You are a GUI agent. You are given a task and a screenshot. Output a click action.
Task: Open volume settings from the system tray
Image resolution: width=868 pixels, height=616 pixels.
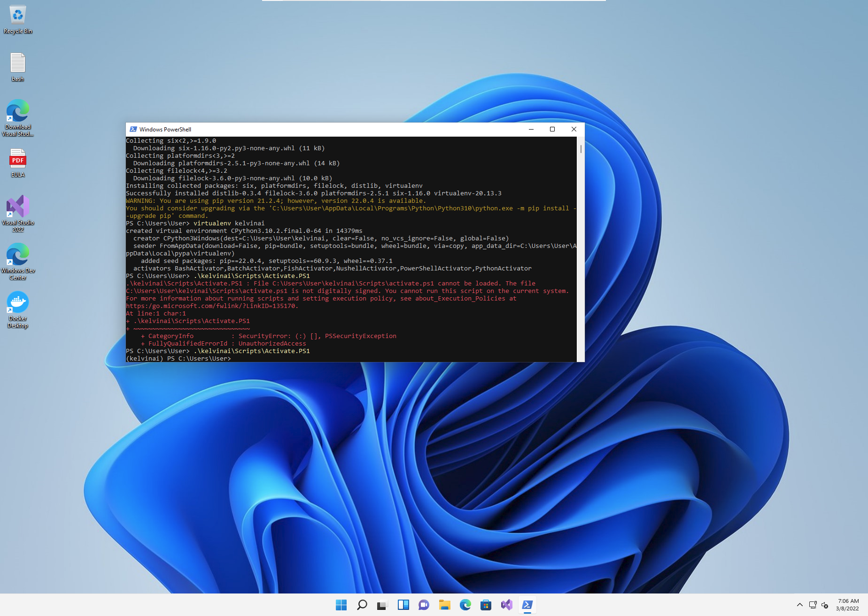(825, 605)
